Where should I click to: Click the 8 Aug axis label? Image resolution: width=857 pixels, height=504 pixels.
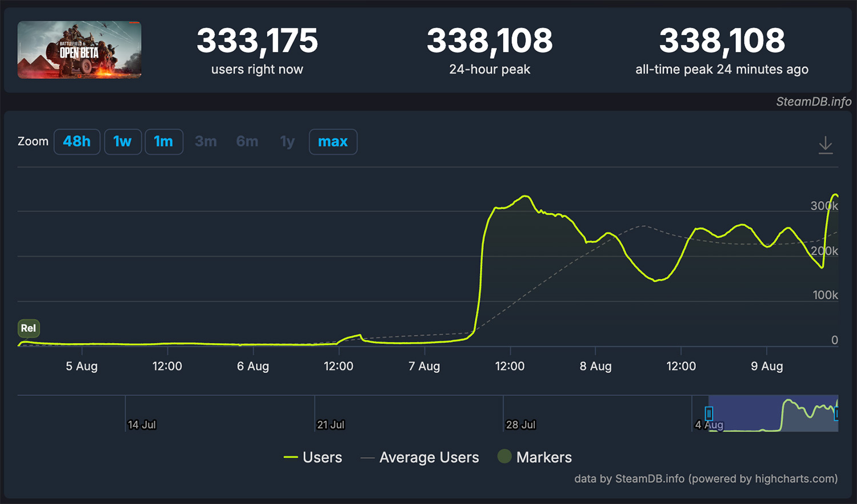(x=596, y=366)
